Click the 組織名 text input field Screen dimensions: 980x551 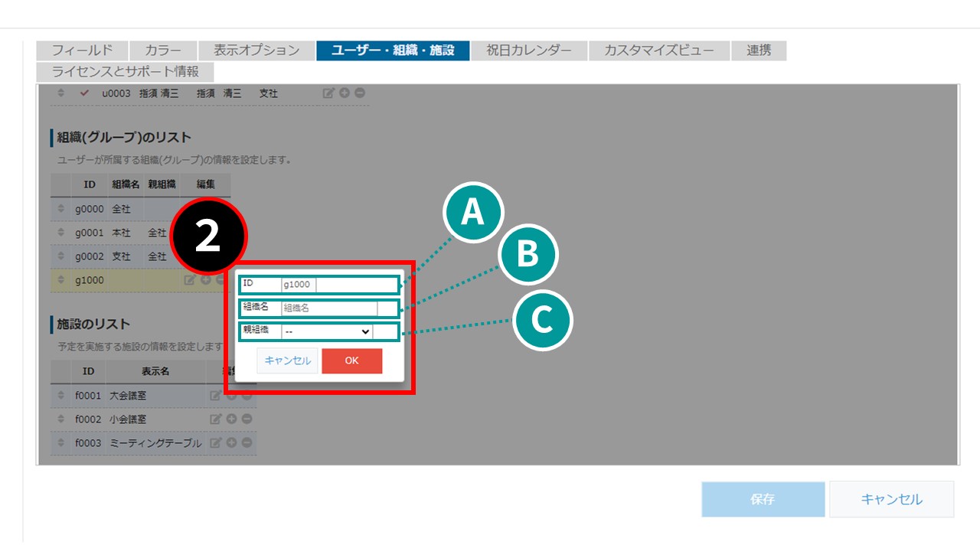pyautogui.click(x=328, y=308)
